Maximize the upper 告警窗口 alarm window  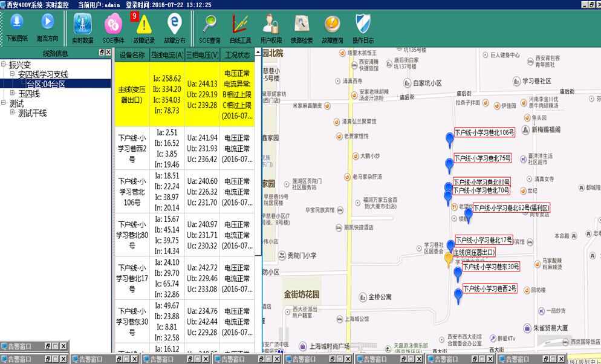coord(56,346)
